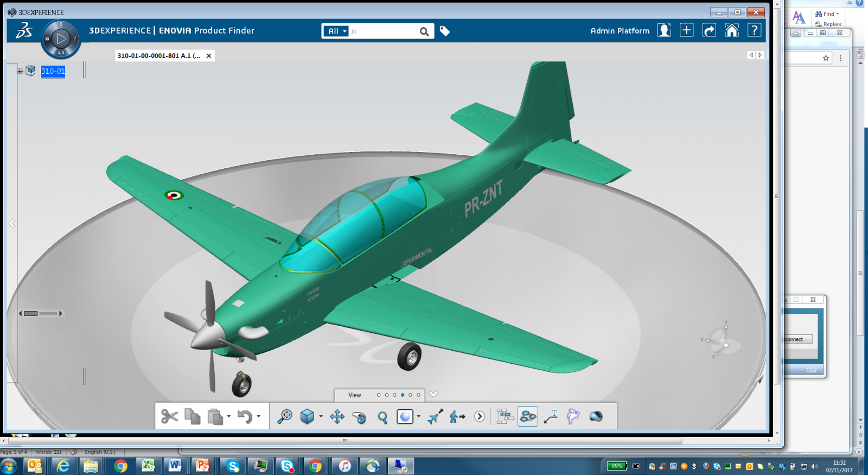This screenshot has width=868, height=475.
Task: Expand the left side panel arrow
Action: tap(12, 223)
